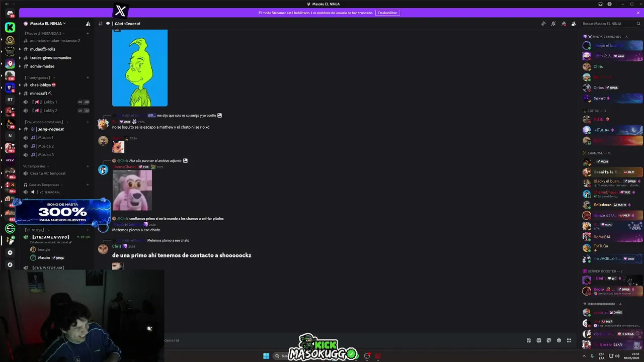Screen dimensions: 644x362
Task: Open the GIF picker icon
Action: pyautogui.click(x=539, y=340)
